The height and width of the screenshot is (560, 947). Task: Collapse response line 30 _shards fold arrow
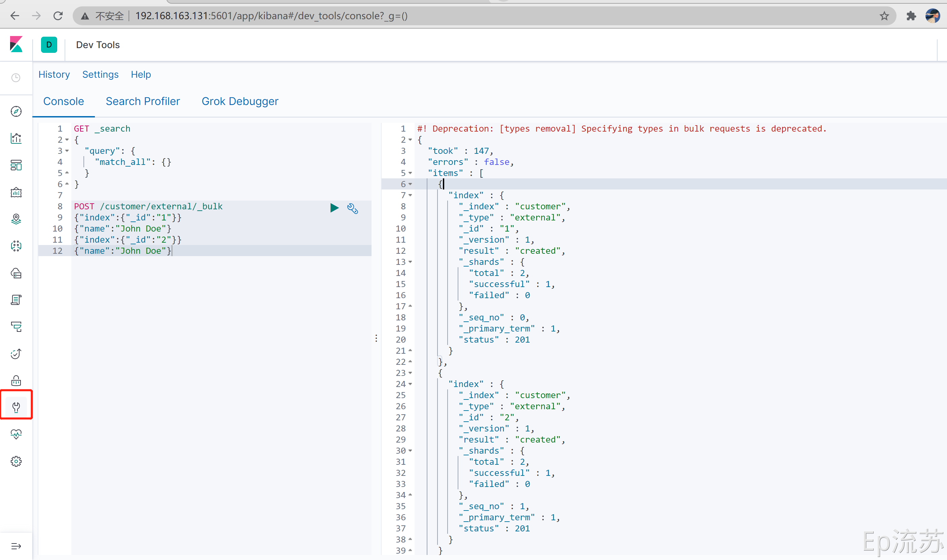click(410, 451)
